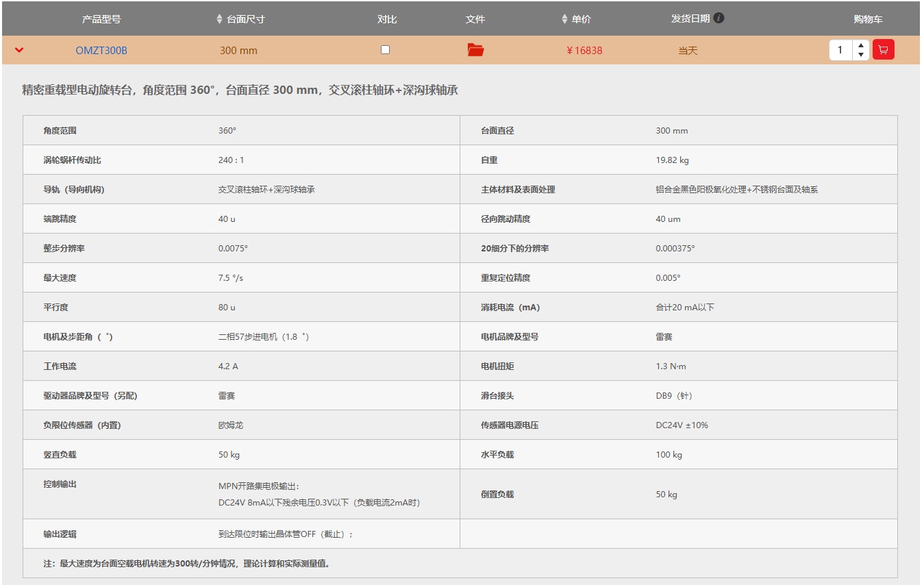The image size is (924, 585).
Task: Click the sort arrows beside 单价
Action: [x=564, y=19]
